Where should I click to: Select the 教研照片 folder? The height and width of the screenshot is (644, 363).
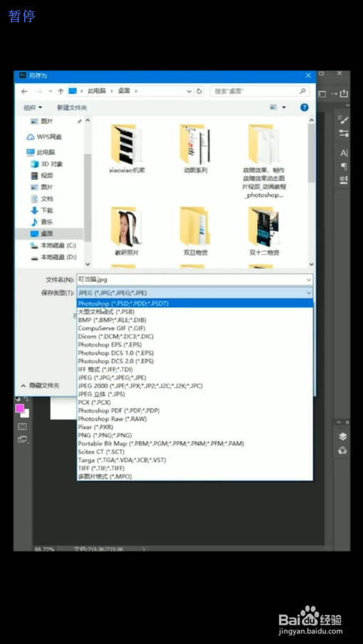coord(127,232)
